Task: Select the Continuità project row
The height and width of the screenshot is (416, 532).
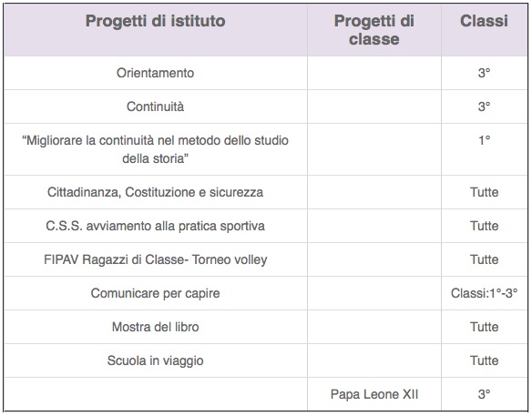Action: click(x=266, y=107)
